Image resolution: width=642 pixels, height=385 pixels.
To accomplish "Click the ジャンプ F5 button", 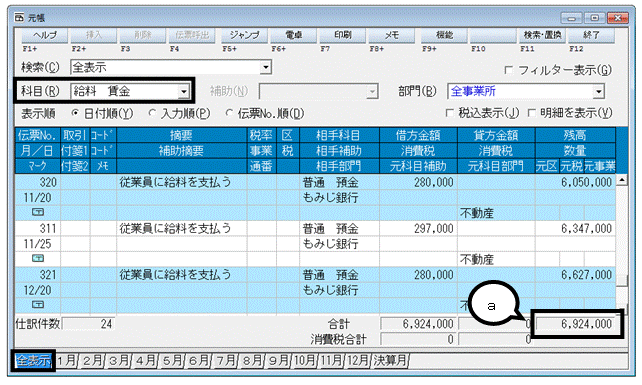I will point(244,36).
